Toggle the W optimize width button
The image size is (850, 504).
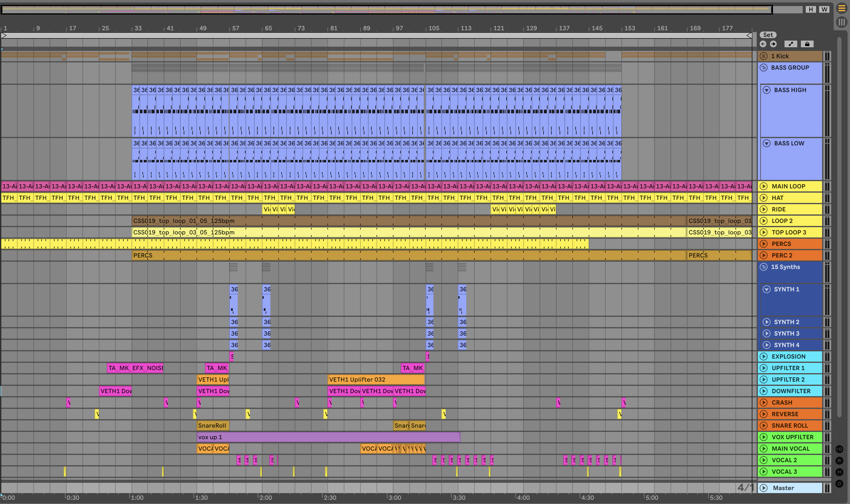824,9
